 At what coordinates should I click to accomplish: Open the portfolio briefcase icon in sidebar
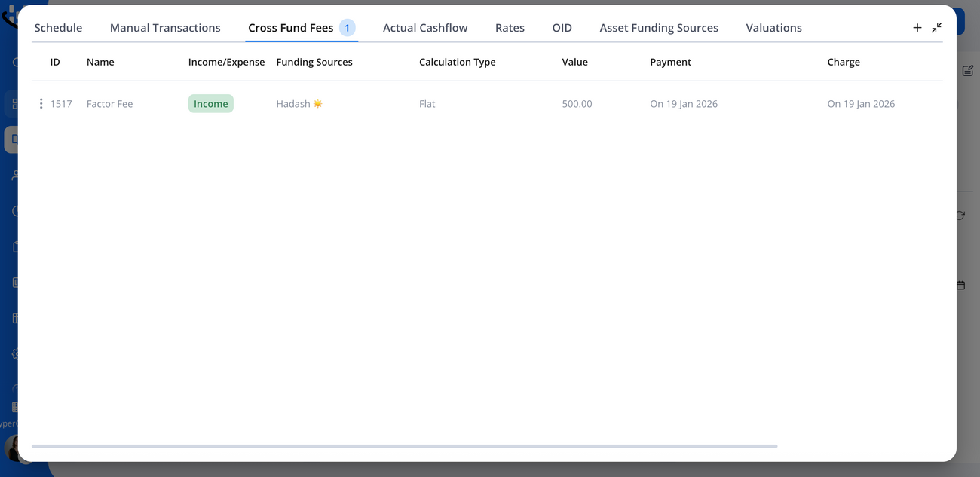(x=15, y=246)
